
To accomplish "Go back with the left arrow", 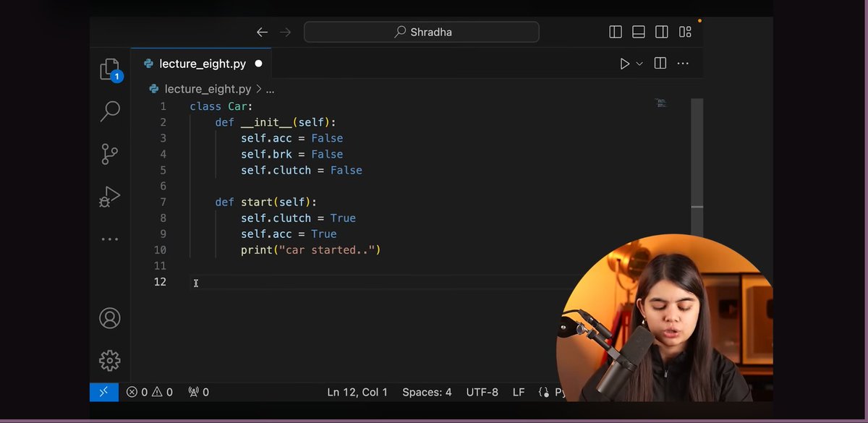I will pyautogui.click(x=262, y=32).
